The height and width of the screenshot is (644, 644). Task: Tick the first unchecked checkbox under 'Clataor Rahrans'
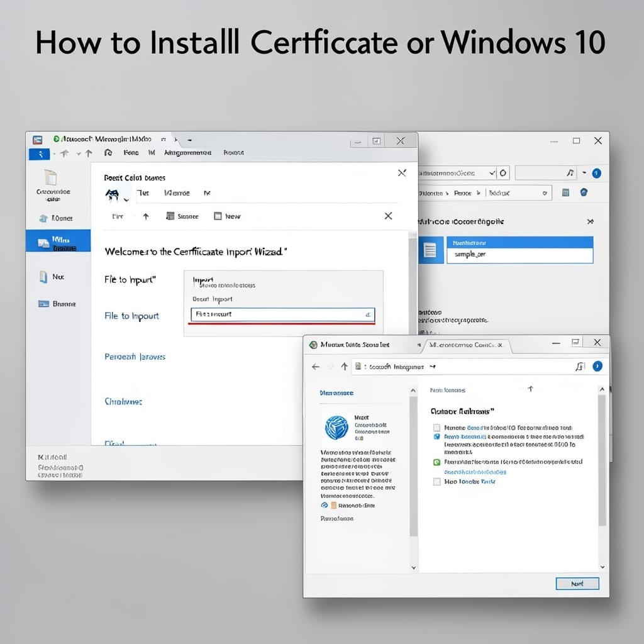point(436,428)
